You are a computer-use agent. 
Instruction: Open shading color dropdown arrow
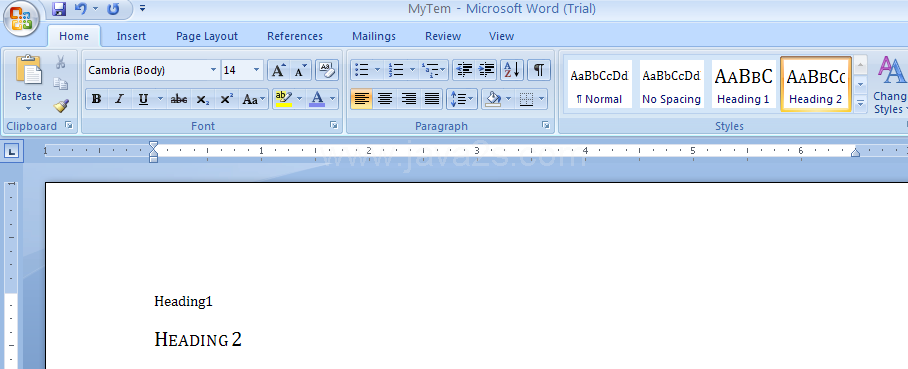508,98
